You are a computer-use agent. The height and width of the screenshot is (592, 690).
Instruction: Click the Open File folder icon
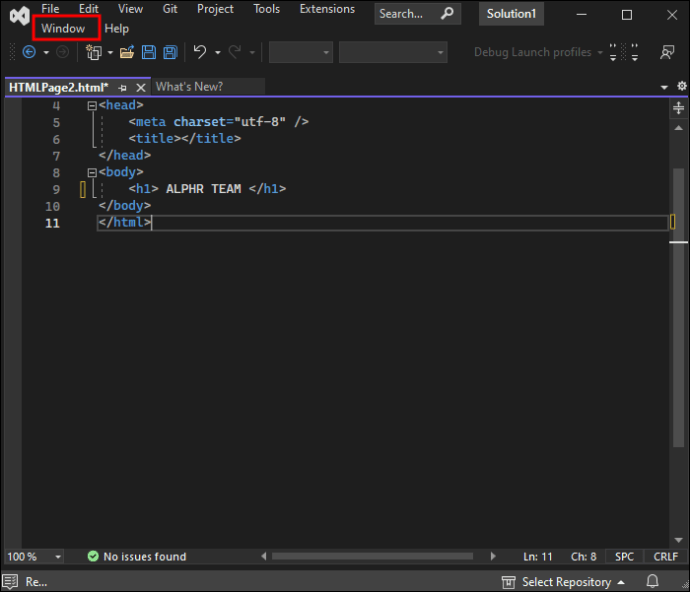[x=126, y=52]
